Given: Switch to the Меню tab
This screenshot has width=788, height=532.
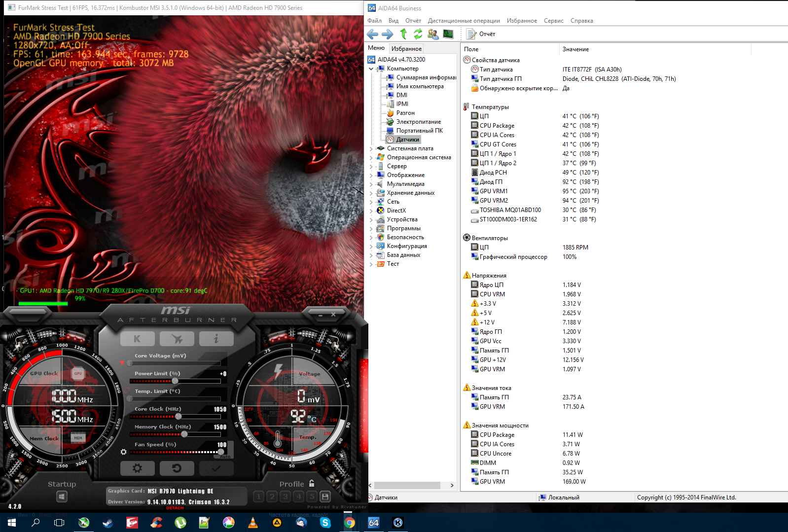Looking at the screenshot, I should (376, 48).
